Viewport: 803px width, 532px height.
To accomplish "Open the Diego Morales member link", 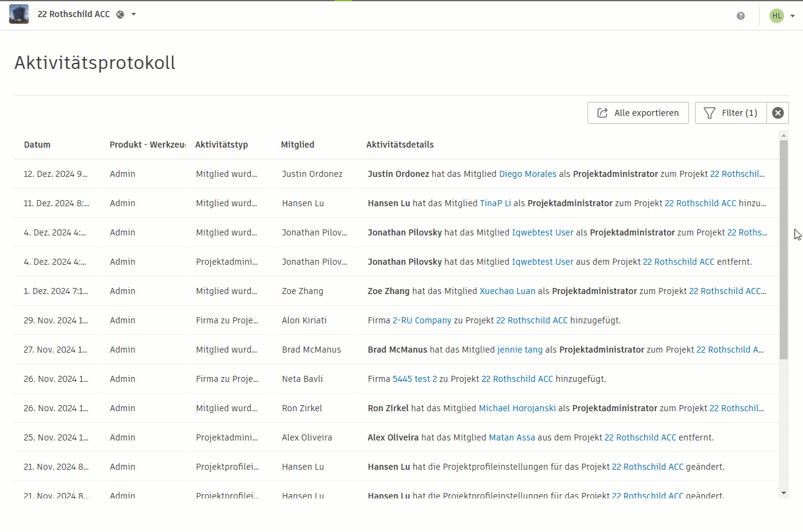I will [527, 174].
